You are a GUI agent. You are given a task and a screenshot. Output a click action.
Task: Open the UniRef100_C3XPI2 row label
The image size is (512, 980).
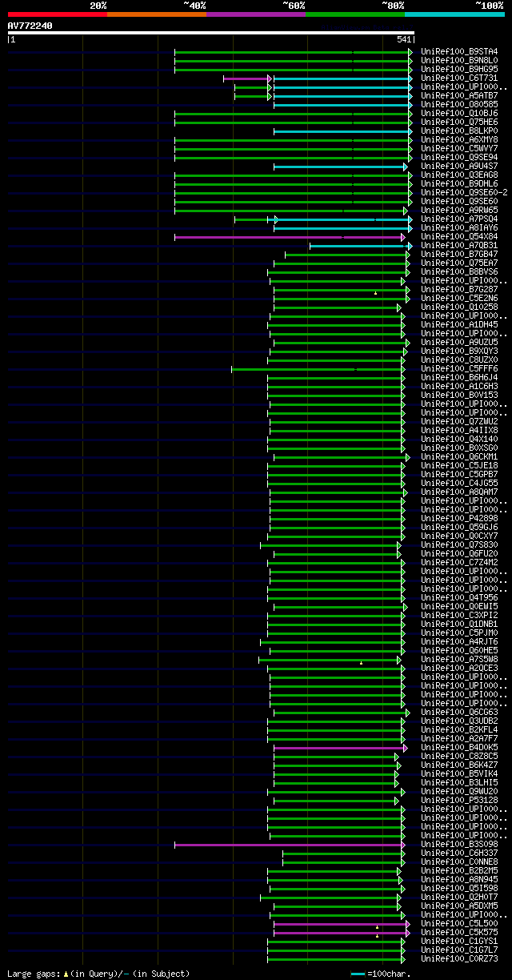[459, 616]
